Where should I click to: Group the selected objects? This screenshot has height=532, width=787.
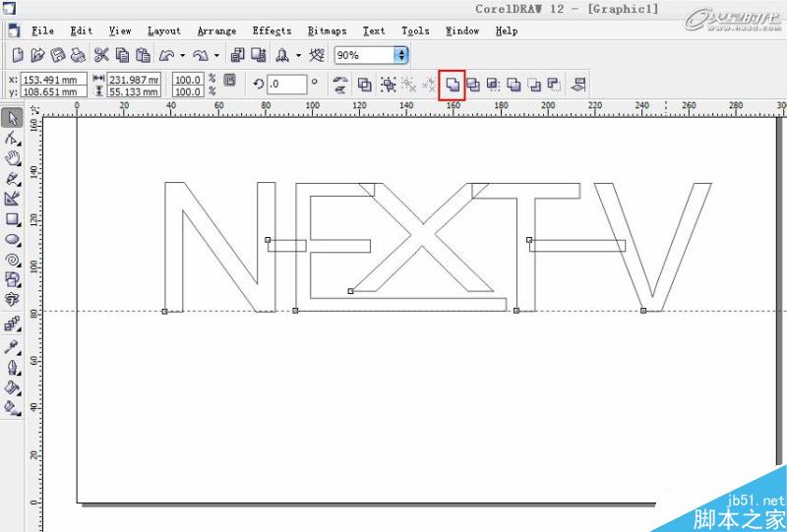(388, 85)
